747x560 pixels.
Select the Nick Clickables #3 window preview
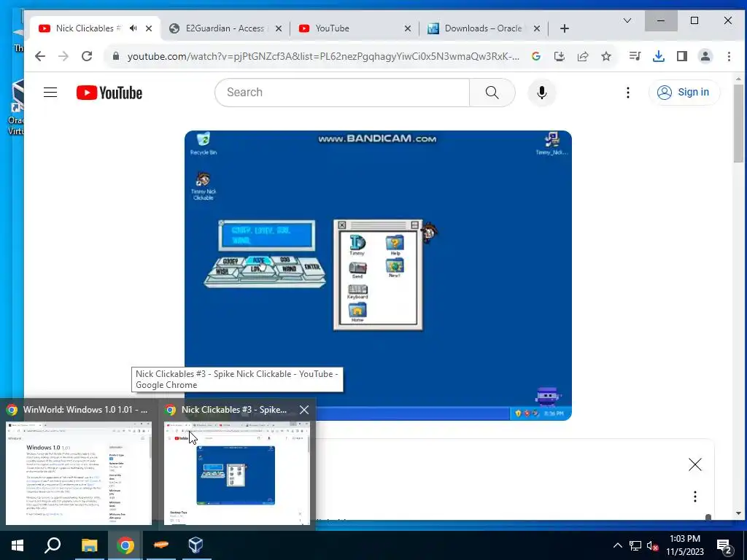click(236, 464)
